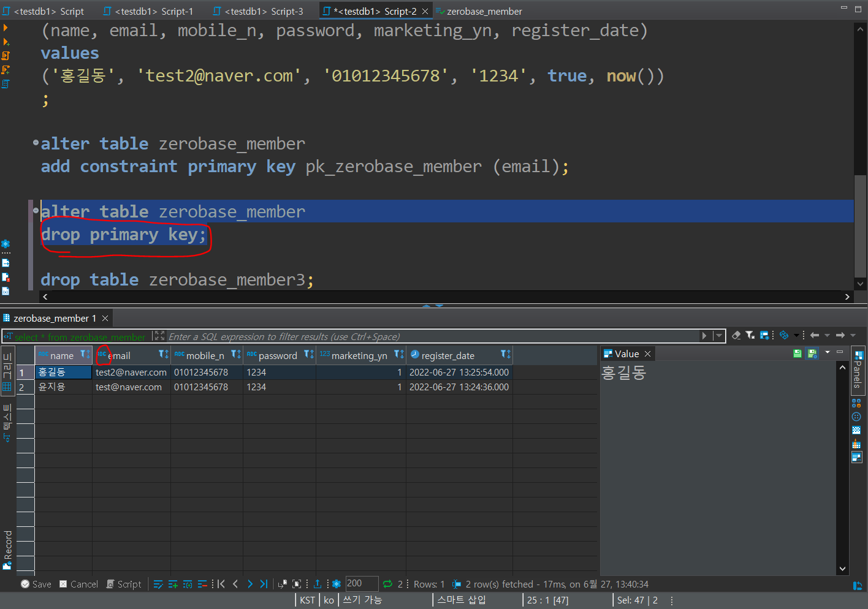Collapse the alter table drop primary key statement

pos(36,211)
